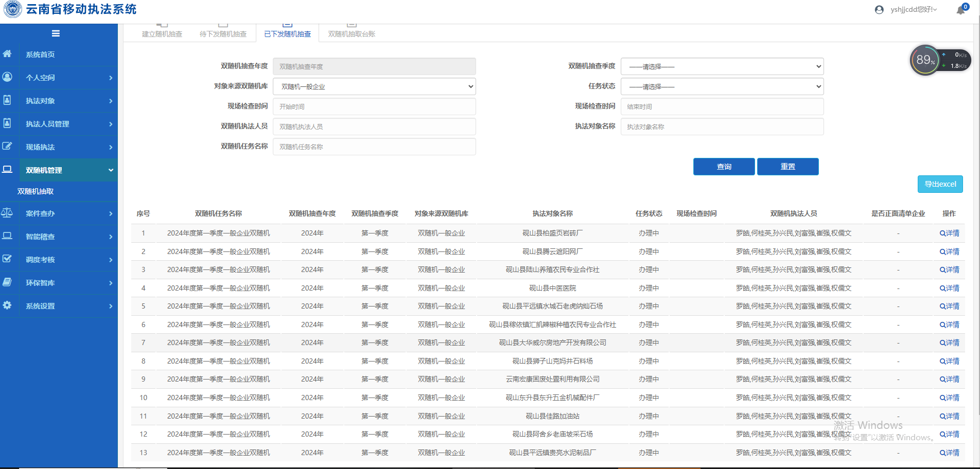Click the 双随机执法人员 input field

pyautogui.click(x=374, y=127)
